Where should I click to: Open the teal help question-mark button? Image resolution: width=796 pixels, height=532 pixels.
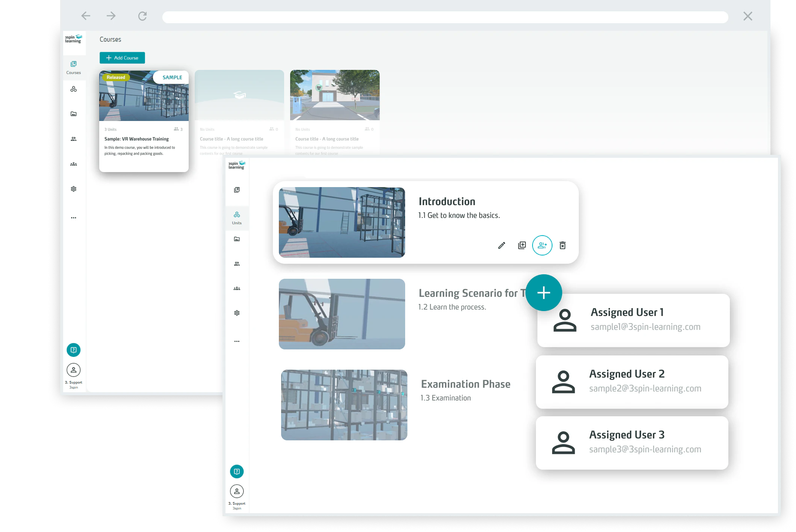[237, 471]
